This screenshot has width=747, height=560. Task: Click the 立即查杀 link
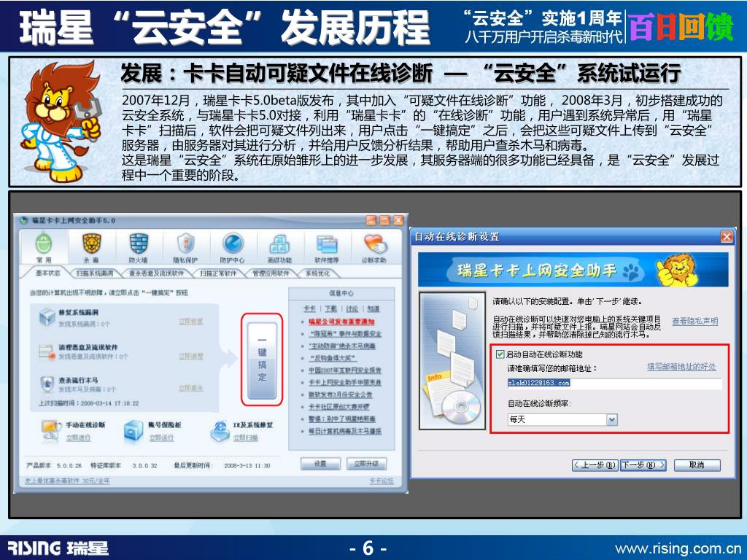tap(191, 389)
